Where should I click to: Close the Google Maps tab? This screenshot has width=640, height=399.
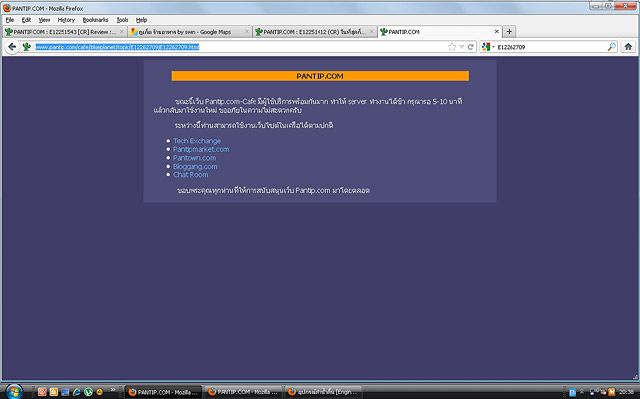[247, 31]
